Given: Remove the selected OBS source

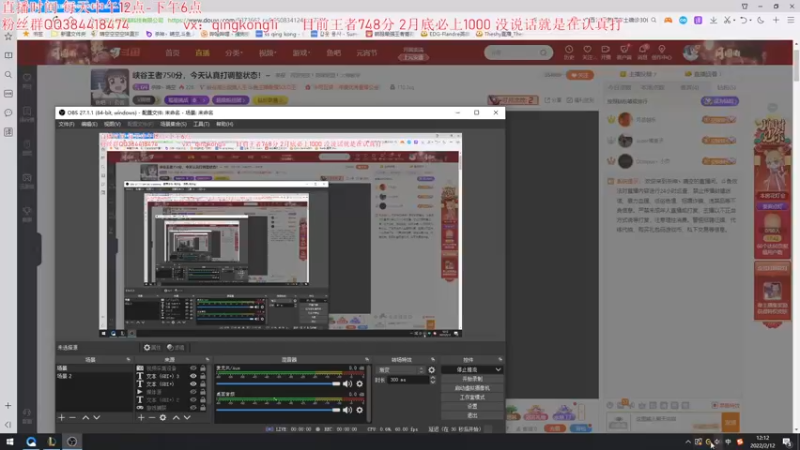Looking at the screenshot, I should (152, 417).
